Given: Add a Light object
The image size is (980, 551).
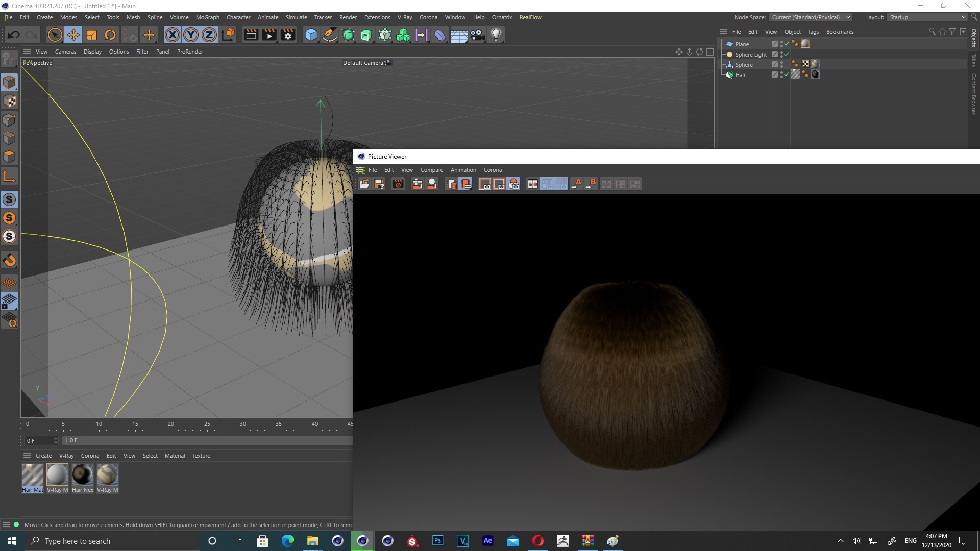Looking at the screenshot, I should 496,35.
